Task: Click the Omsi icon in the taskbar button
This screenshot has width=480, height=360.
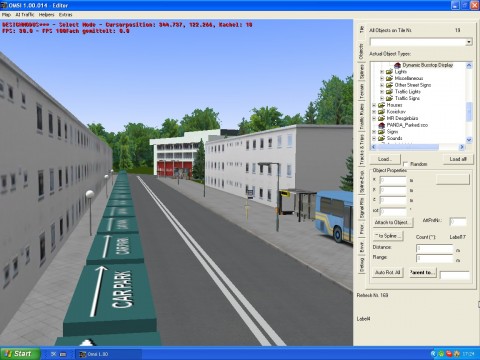Action: coord(83,354)
